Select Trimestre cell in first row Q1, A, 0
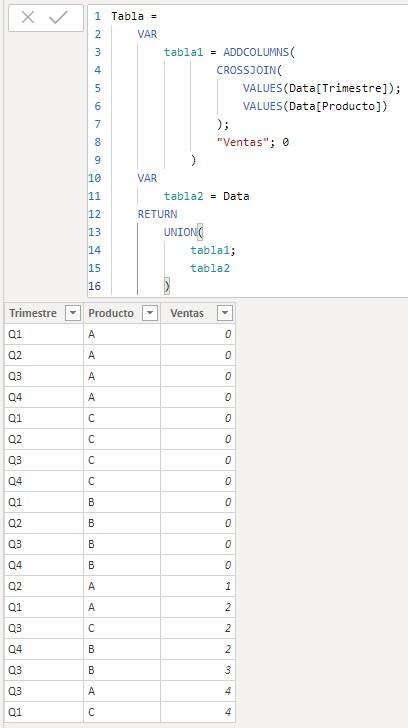Viewport: 408px width, 728px height. click(44, 334)
